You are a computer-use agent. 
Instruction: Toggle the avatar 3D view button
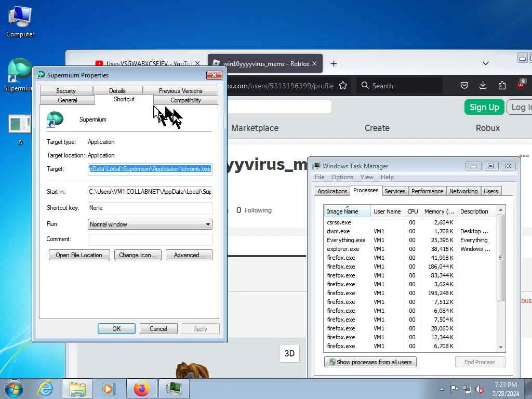click(289, 353)
